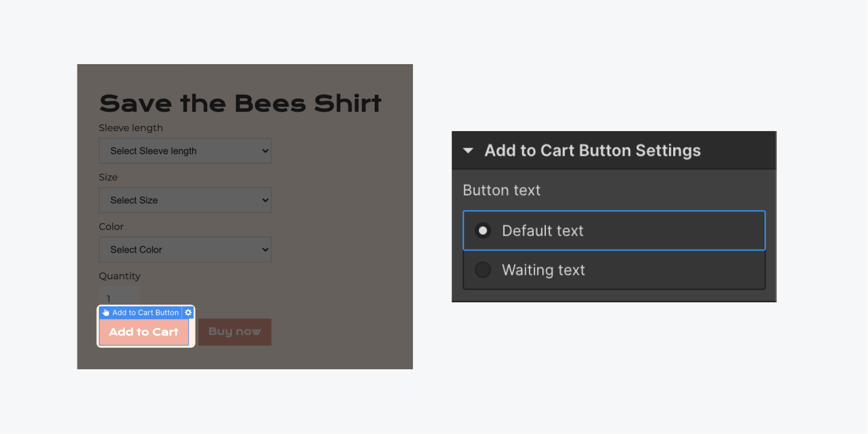This screenshot has width=868, height=434.
Task: Enable Waiting text for the button
Action: 483,270
